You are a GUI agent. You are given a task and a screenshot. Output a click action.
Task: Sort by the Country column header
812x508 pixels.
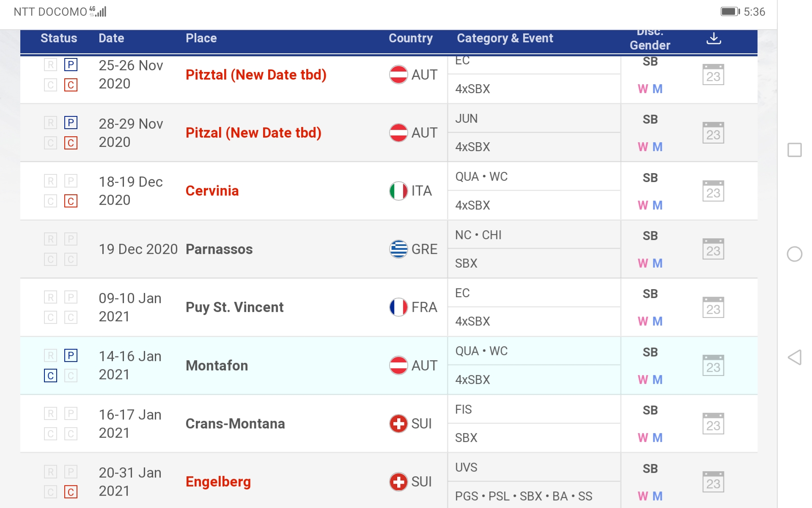pos(410,39)
